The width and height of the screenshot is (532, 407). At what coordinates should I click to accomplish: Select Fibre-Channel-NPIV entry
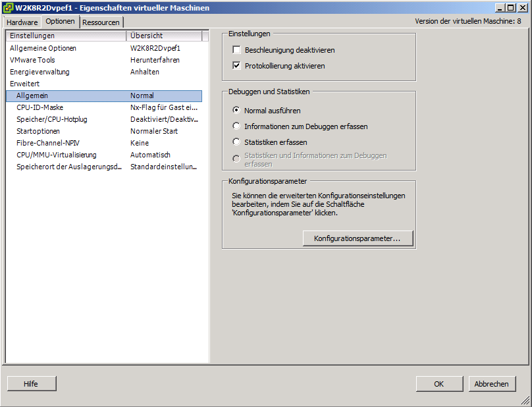point(104,144)
